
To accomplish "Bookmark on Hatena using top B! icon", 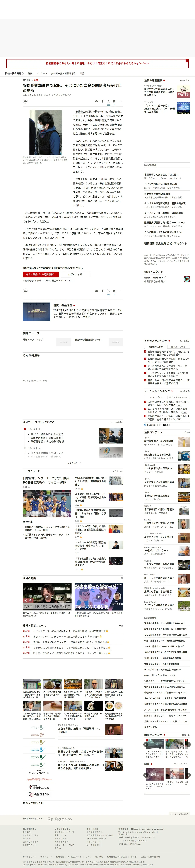I will click(115, 101).
